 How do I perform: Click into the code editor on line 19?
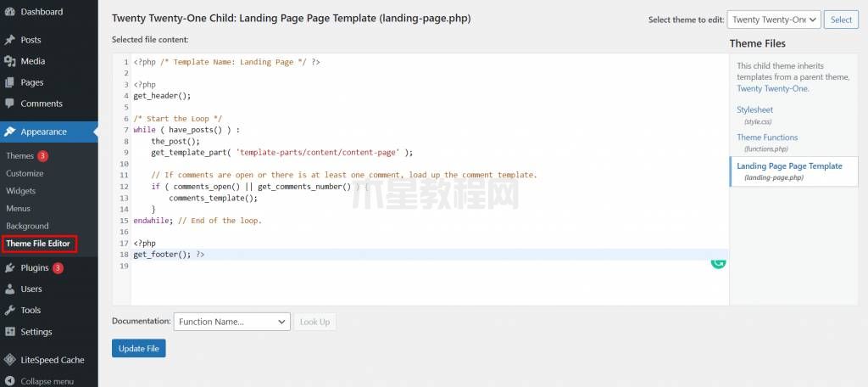pos(430,266)
